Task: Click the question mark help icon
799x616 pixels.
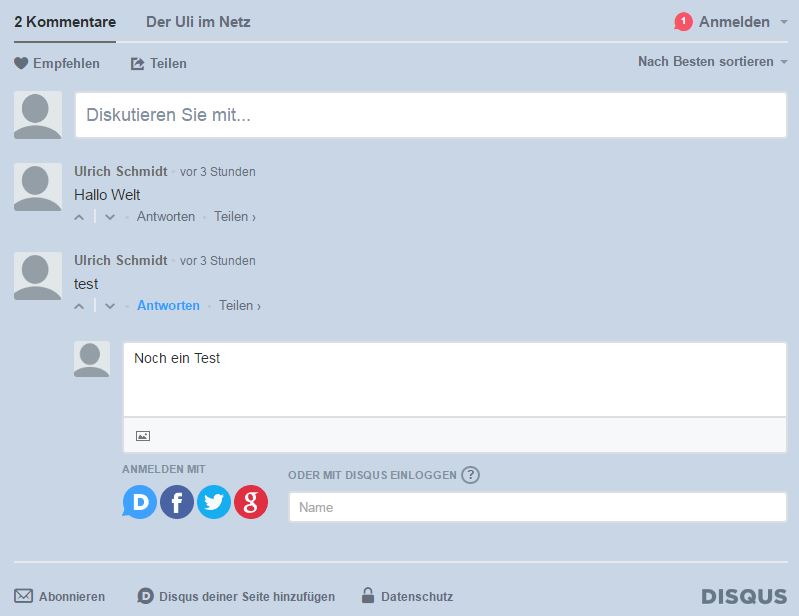Action: click(470, 475)
